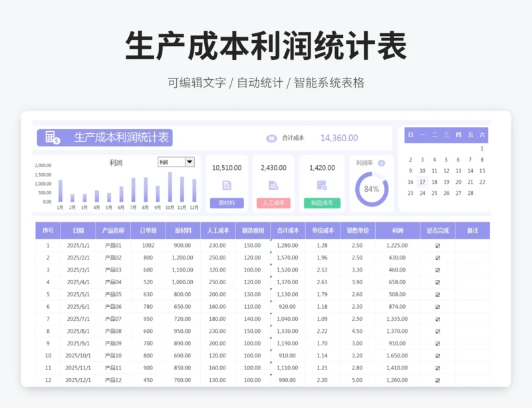Screen dimensions: 532x408
Task: Open the 利润 chart dropdown arrow
Action: point(190,162)
